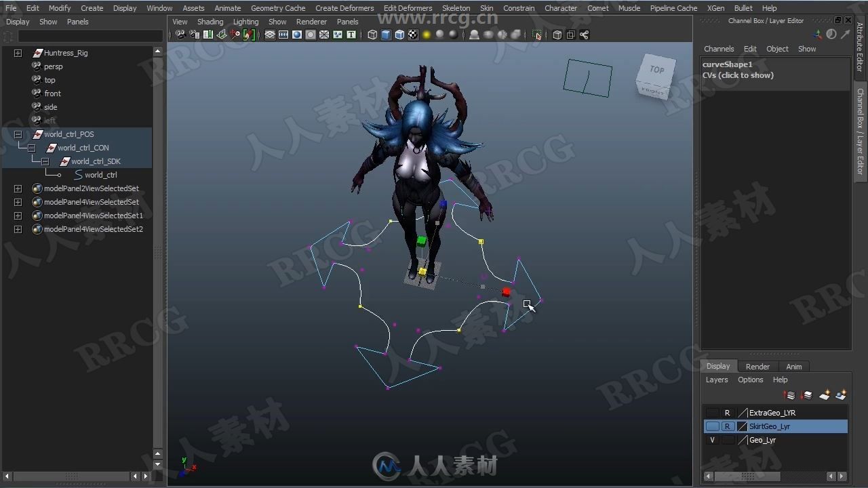Select the persp camera in Outliner
This screenshot has height=488, width=868.
tap(53, 66)
